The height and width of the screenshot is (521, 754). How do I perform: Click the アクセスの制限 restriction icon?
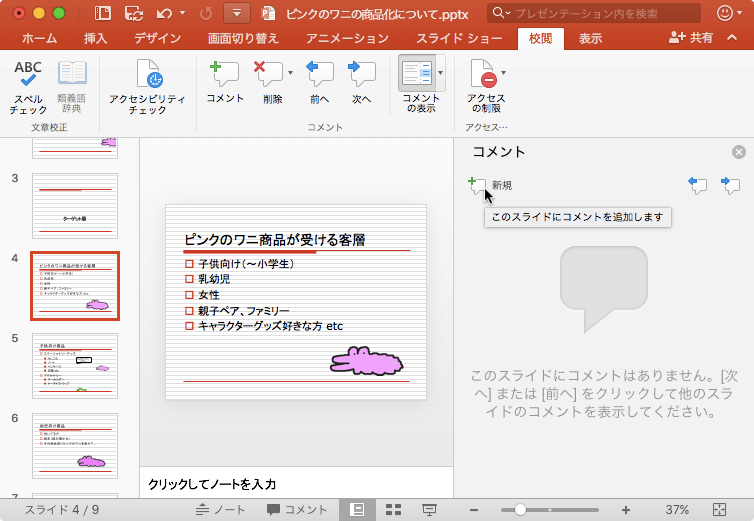[483, 78]
